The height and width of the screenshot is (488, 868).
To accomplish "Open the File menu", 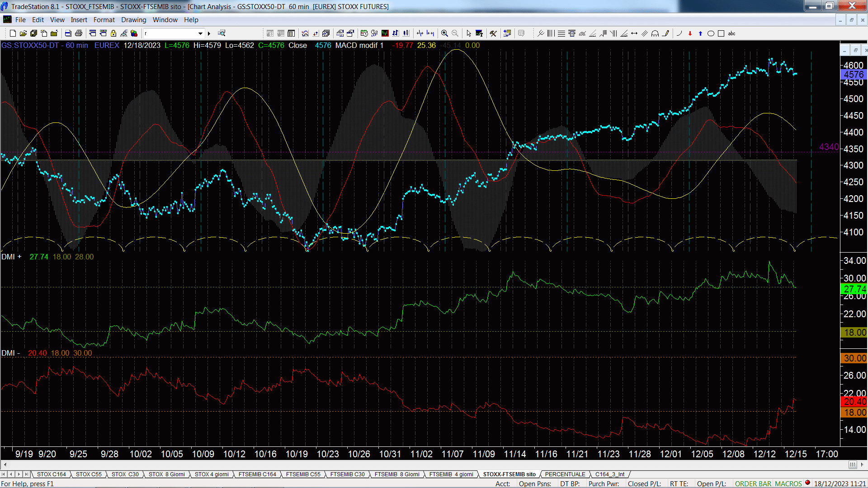I will click(x=20, y=20).
